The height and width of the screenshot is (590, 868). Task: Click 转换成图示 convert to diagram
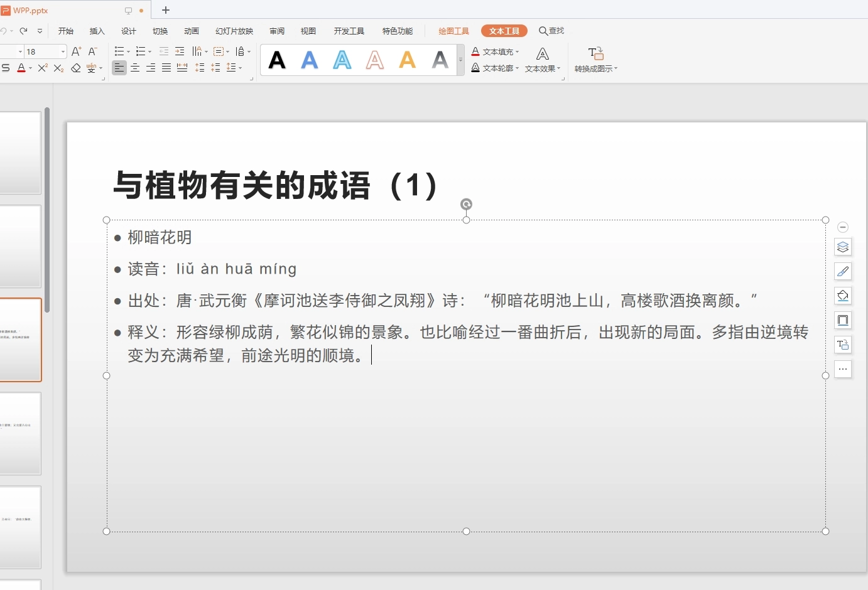[596, 60]
